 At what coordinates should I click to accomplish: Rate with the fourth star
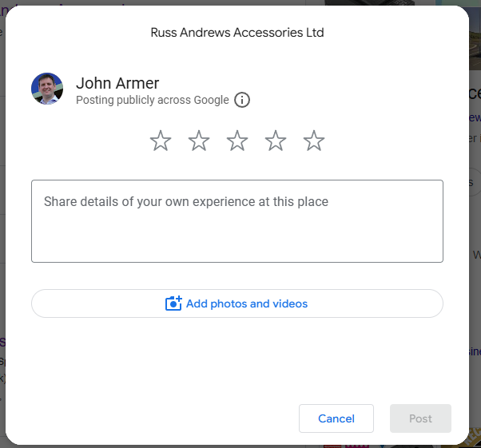[x=276, y=141]
